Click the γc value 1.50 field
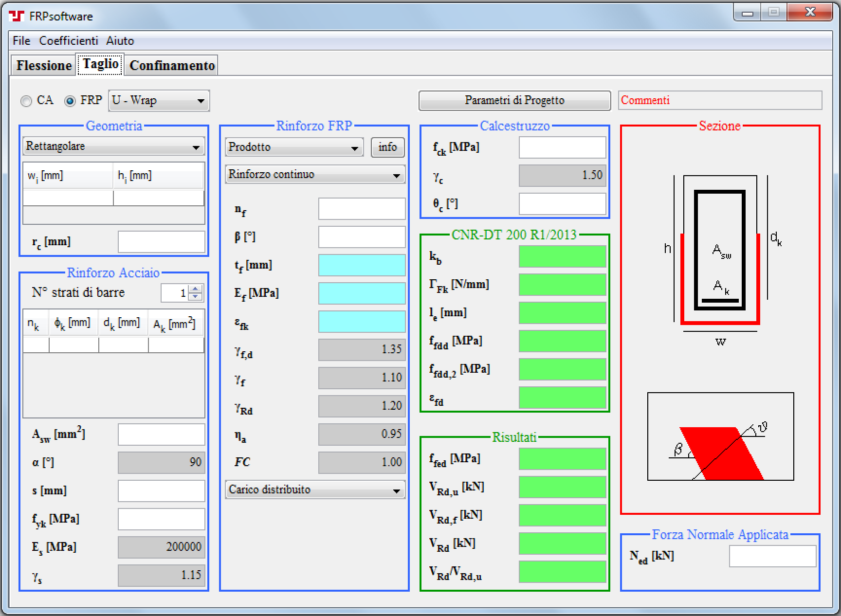This screenshot has width=841, height=616. tap(563, 176)
